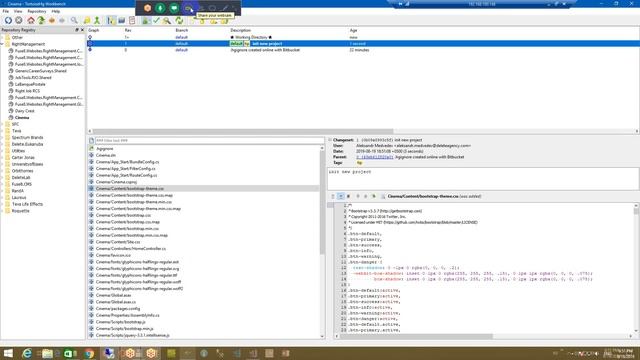Click the document log toolbar icon
The height and width of the screenshot is (360, 640).
pos(132,20)
